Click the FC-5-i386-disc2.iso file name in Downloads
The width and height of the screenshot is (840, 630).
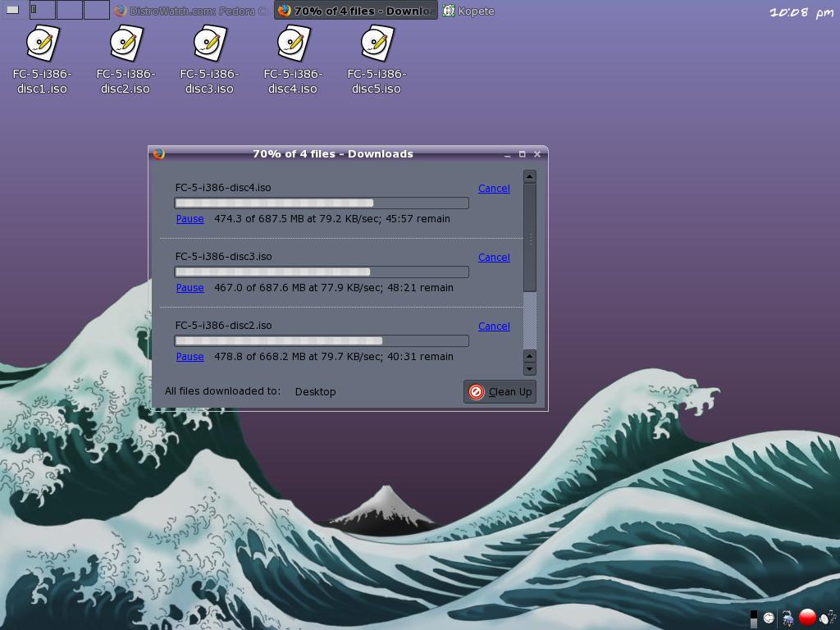click(x=223, y=325)
